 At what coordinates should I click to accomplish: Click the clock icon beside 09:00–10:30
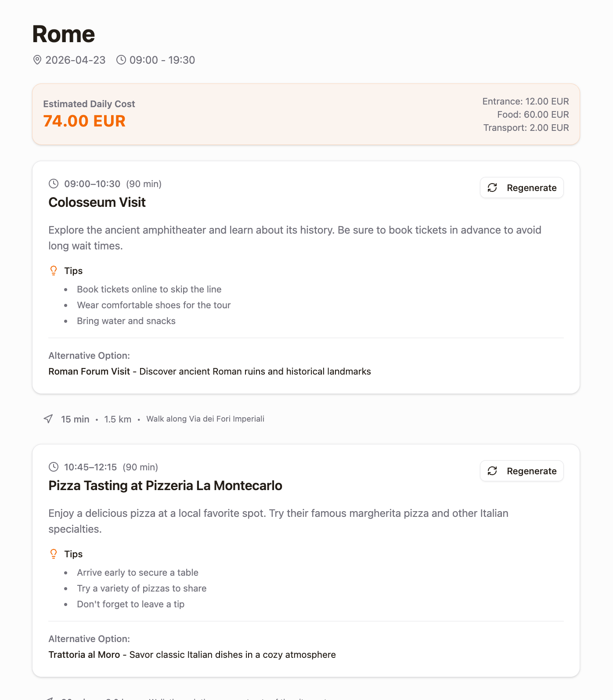coord(54,184)
